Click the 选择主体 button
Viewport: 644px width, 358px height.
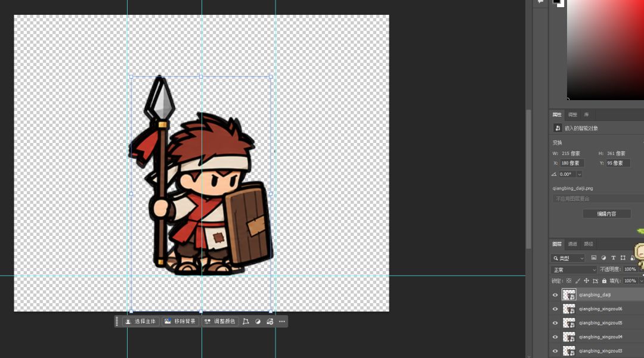141,322
